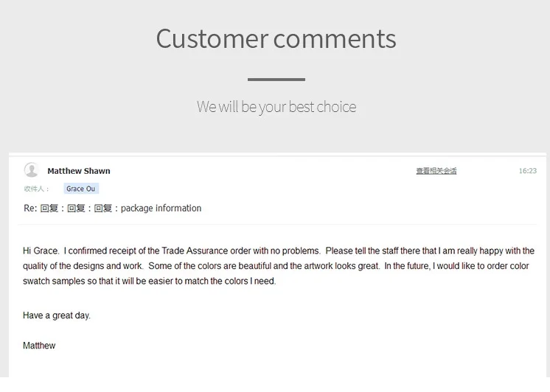This screenshot has width=550, height=392.
Task: Open Matthew Shawn sender name
Action: [x=79, y=171]
